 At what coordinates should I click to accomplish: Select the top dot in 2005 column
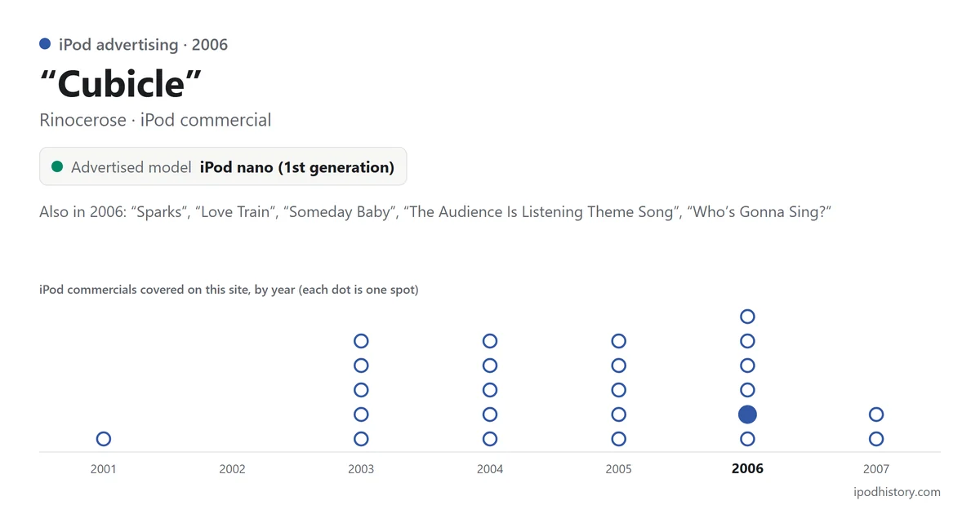pos(619,341)
